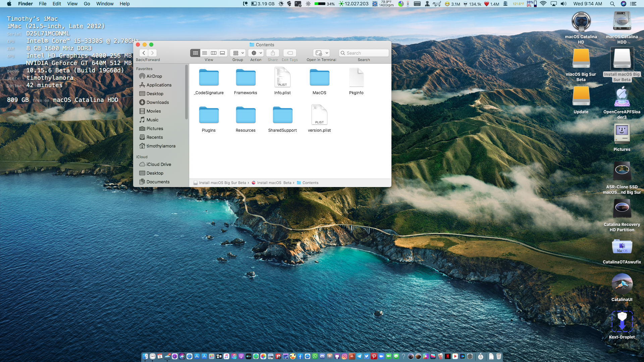This screenshot has height=362, width=644.
Task: Click the Share toolbar icon
Action: point(273,53)
